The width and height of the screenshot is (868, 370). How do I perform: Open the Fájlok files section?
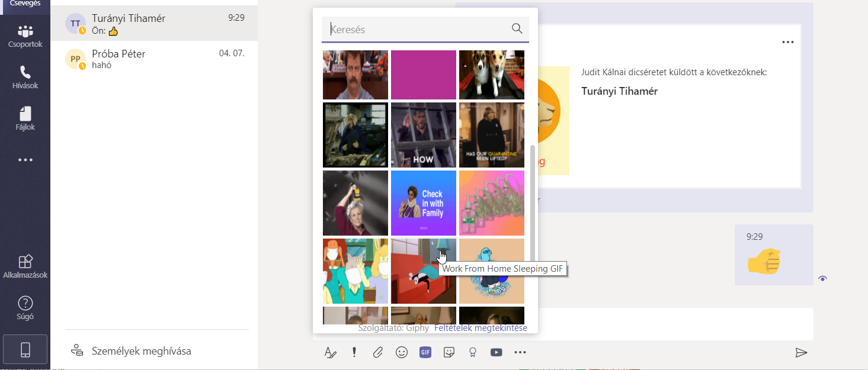(x=25, y=119)
